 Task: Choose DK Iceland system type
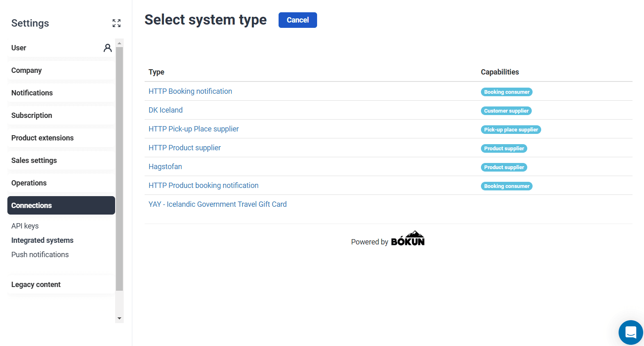(166, 110)
